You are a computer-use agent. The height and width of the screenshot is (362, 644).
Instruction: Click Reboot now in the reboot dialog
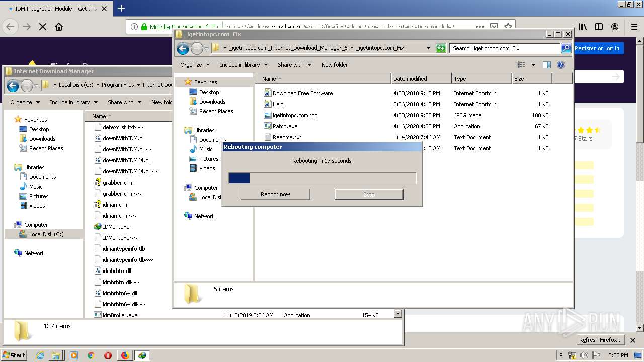(275, 194)
